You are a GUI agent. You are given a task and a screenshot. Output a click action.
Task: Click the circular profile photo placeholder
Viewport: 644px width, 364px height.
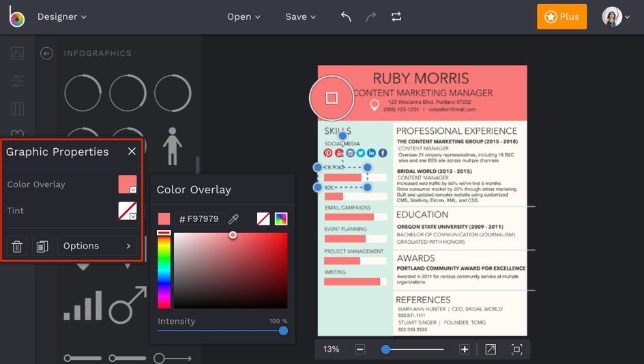pos(332,98)
